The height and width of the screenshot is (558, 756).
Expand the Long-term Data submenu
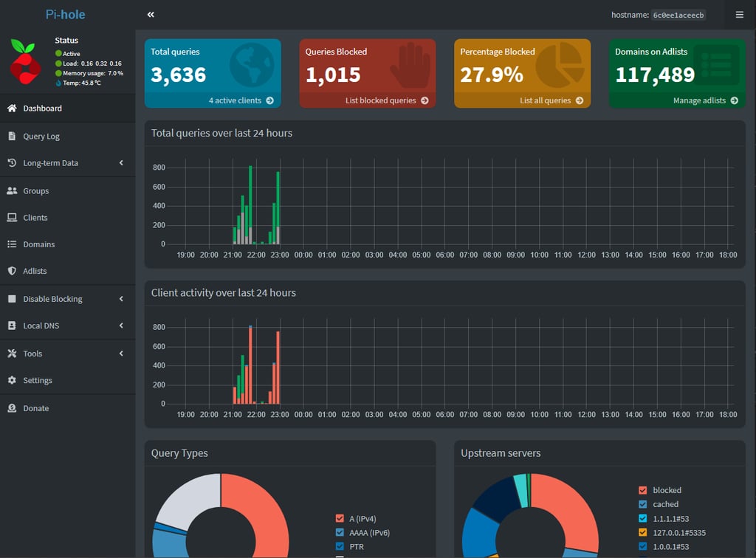pyautogui.click(x=67, y=163)
